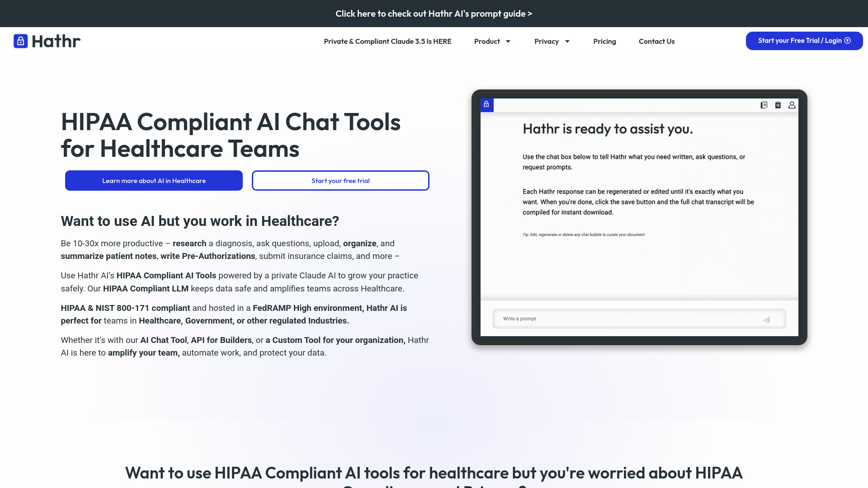Click the lock icon on chat window header
This screenshot has height=488, width=868.
tap(486, 104)
